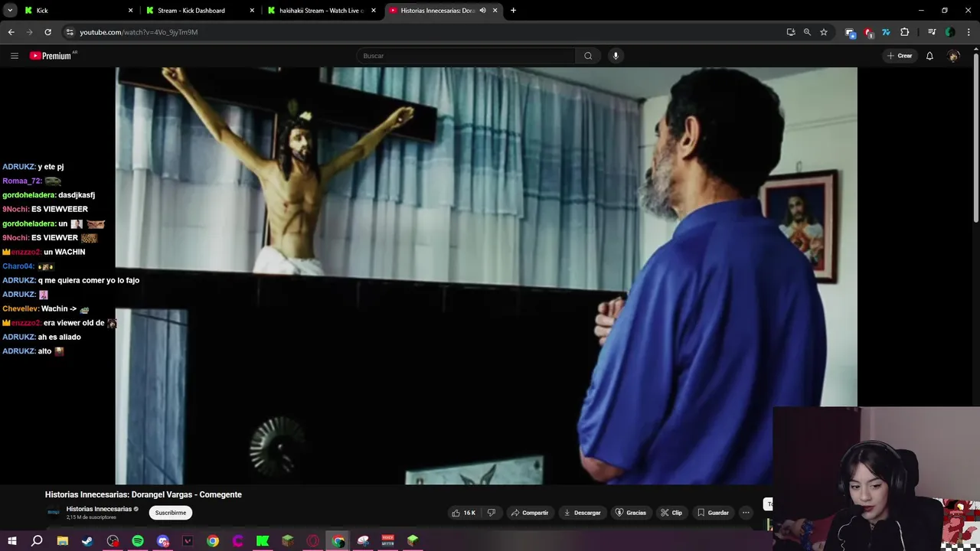Open the Chrome Extensions puzzle menu
The width and height of the screenshot is (980, 551).
(904, 32)
